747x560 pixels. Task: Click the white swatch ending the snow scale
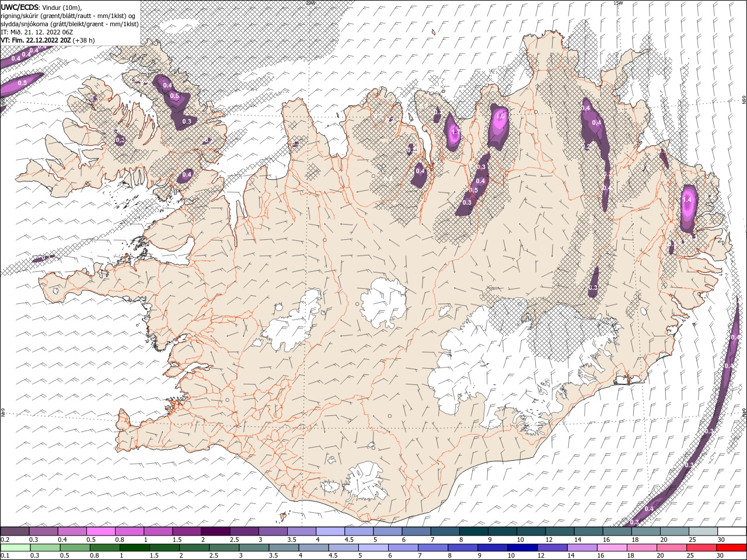(731, 531)
